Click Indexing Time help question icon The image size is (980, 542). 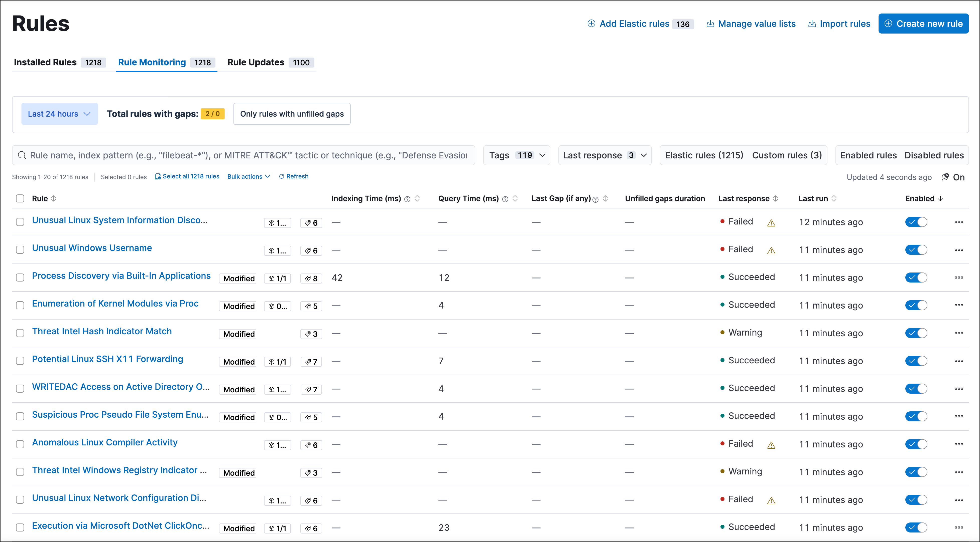click(x=407, y=199)
